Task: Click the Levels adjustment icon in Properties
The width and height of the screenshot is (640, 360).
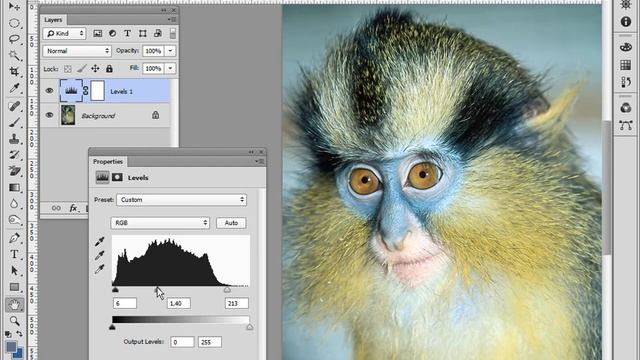Action: click(102, 177)
